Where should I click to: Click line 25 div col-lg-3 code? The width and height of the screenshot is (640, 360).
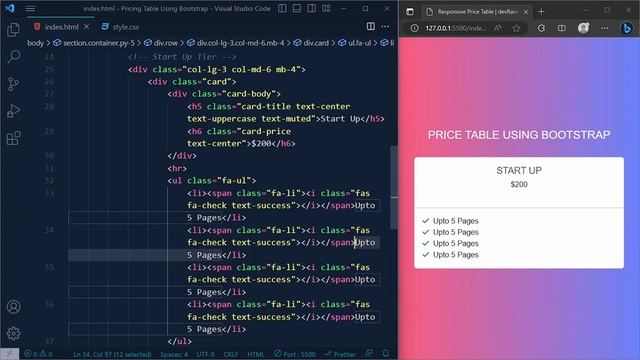(x=217, y=69)
